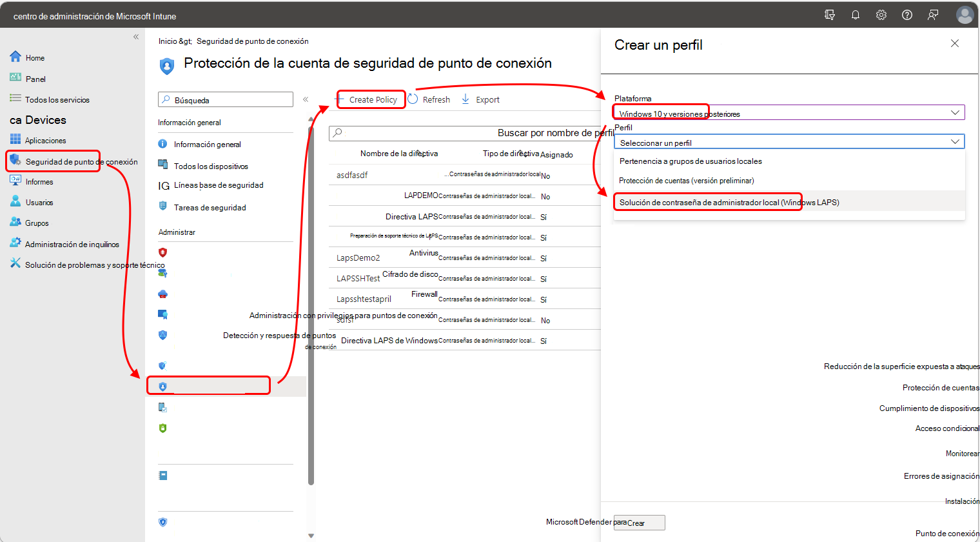
Task: Click the Export download arrow icon
Action: pyautogui.click(x=465, y=99)
